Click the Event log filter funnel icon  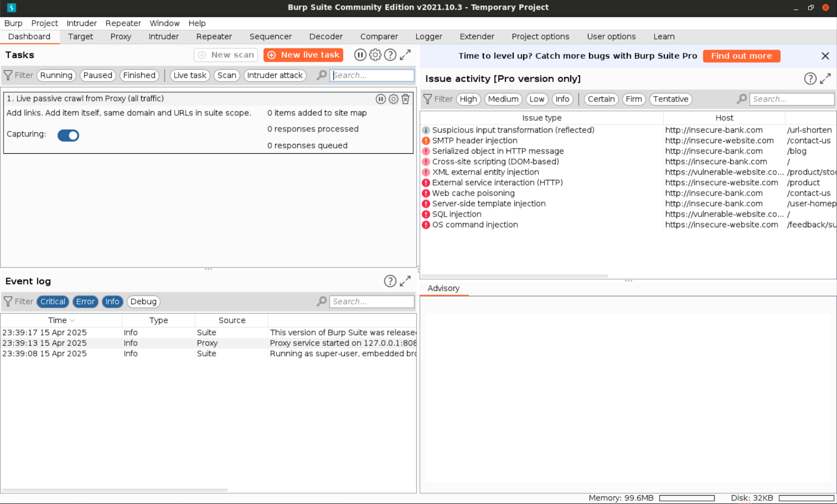coord(8,302)
